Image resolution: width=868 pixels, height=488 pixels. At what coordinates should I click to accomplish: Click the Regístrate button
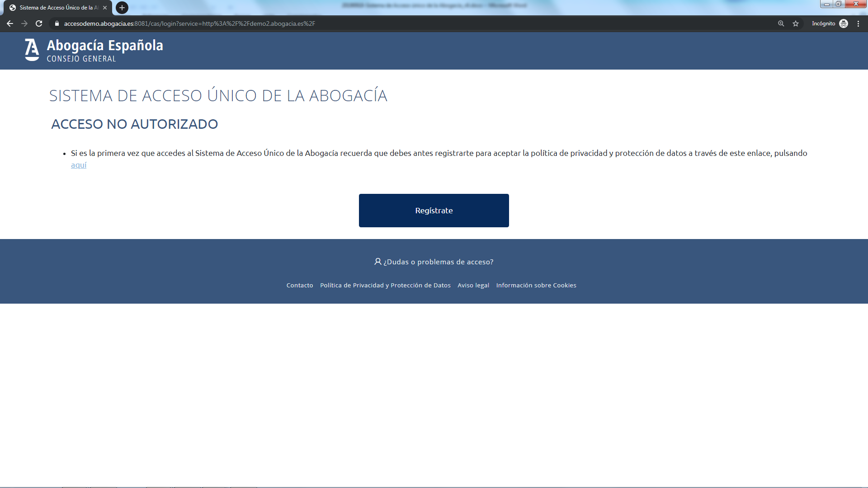tap(434, 211)
